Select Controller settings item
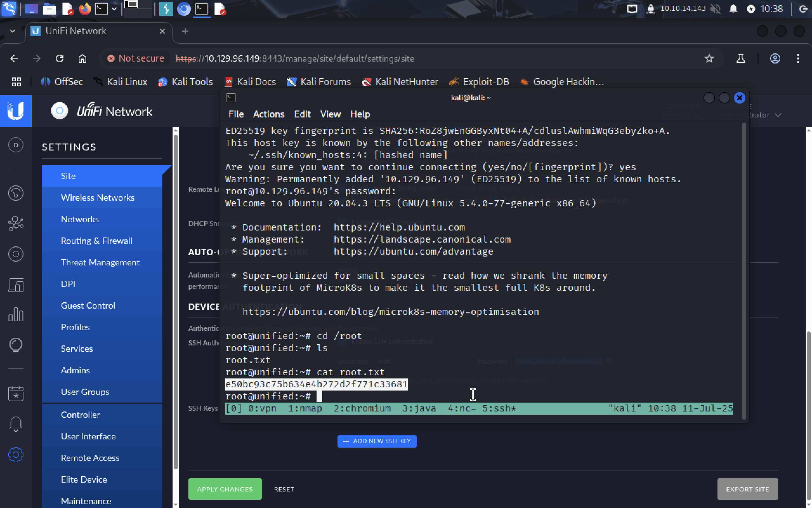 click(102, 415)
